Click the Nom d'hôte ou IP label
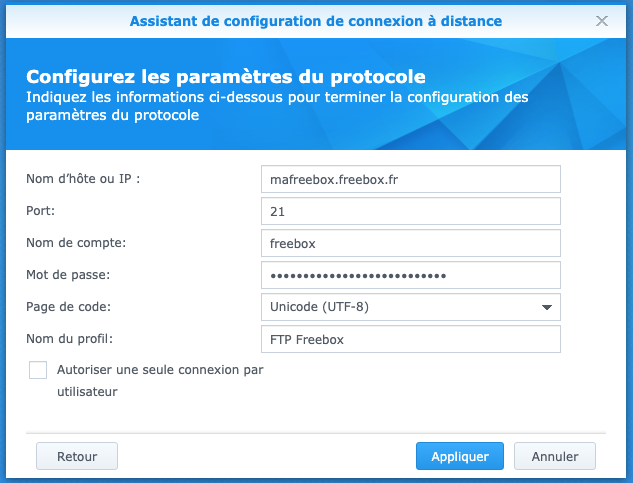 82,179
